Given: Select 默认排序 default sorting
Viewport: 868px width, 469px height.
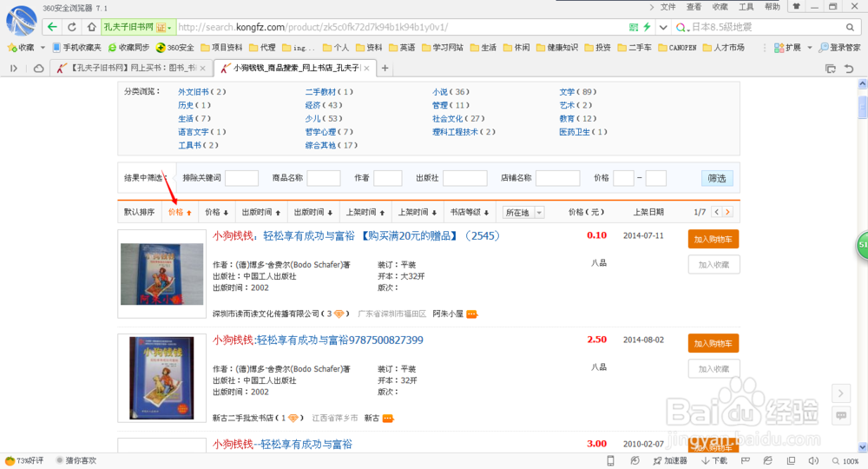Looking at the screenshot, I should pos(139,212).
